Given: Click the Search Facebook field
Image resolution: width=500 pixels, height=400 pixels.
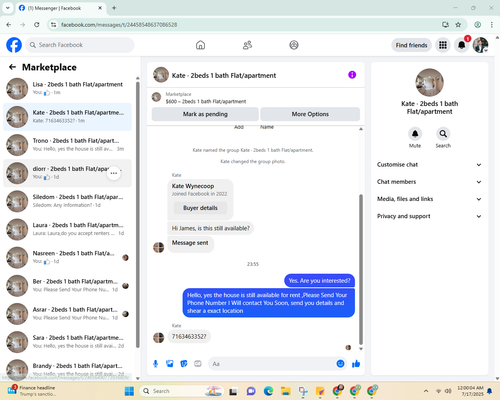Looking at the screenshot, I should click(80, 45).
